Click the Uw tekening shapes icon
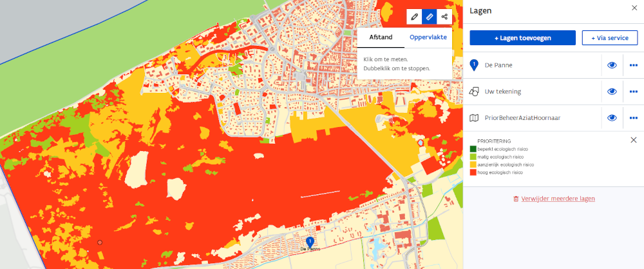 pyautogui.click(x=474, y=92)
